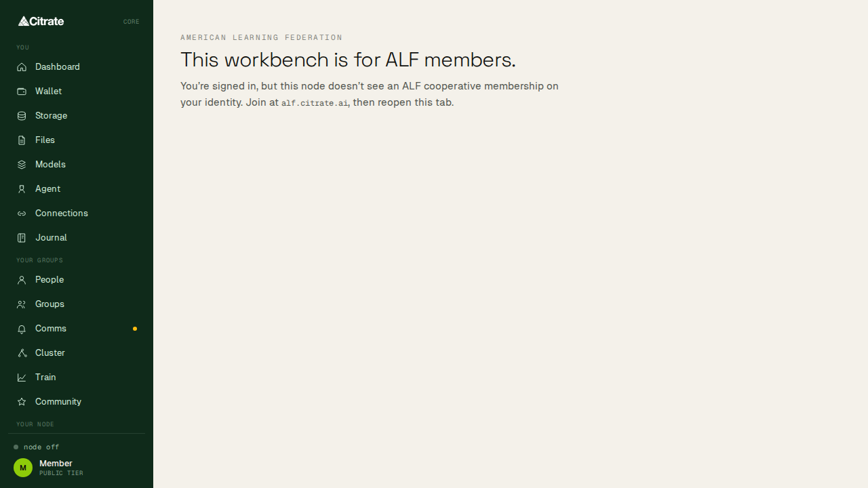Click the Citrate logo icon
This screenshot has width=868, height=488.
coord(23,21)
